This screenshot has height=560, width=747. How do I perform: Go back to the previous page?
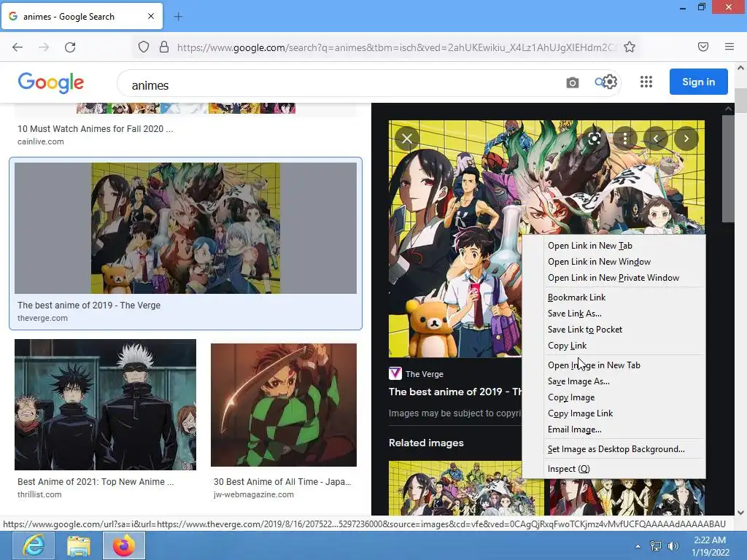pos(18,47)
